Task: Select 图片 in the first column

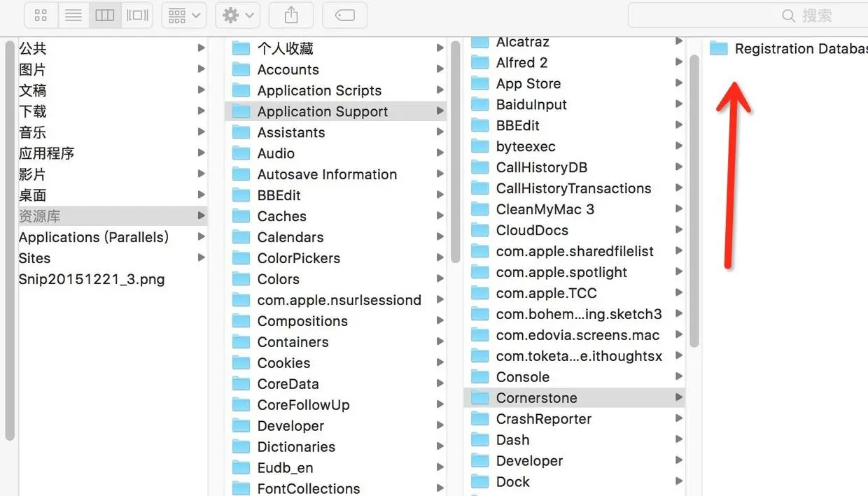Action: click(x=32, y=69)
